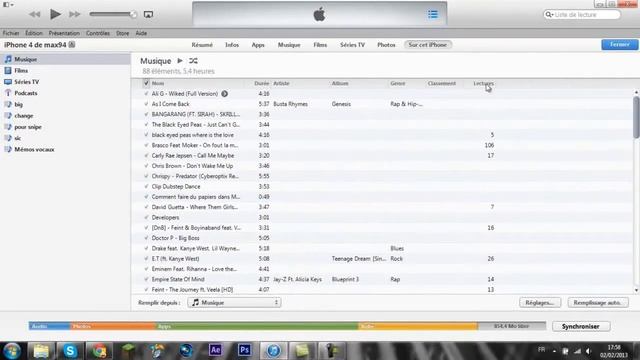
Task: Open the AirPlay output icon
Action: (x=148, y=14)
